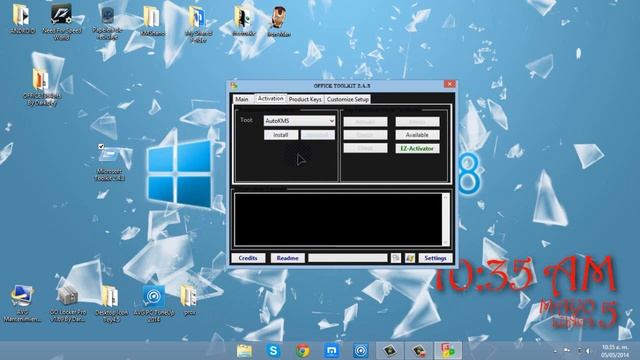
Task: Open the OFFICE folder by Darkelzy on desktop
Action: click(42, 87)
